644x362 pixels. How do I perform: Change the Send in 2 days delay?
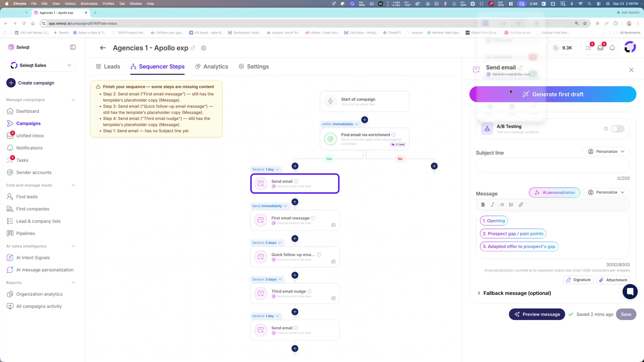click(x=267, y=243)
